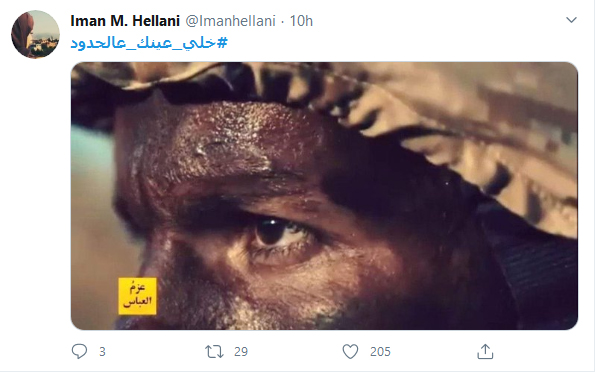
Task: Play the embedded video of the soldier's face
Action: click(x=324, y=196)
